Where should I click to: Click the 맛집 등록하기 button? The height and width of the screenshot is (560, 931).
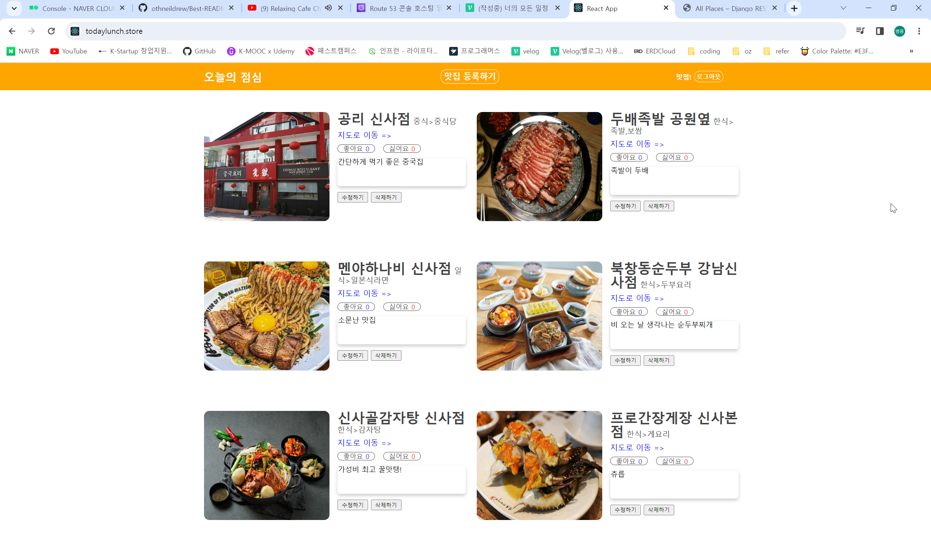coord(470,77)
